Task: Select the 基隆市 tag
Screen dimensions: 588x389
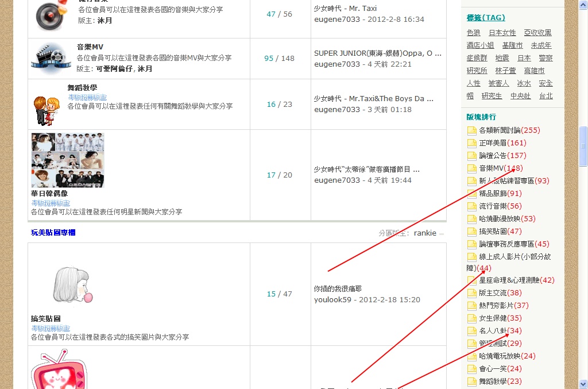Action: coord(512,45)
